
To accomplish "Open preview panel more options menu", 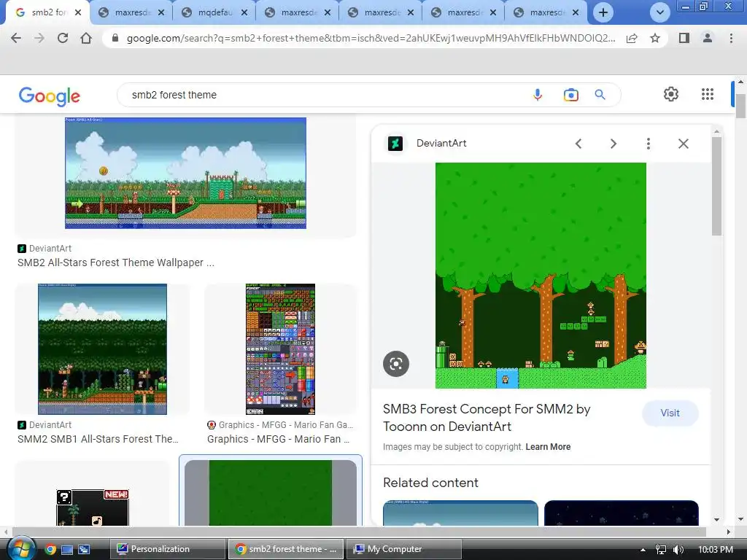I will pyautogui.click(x=649, y=144).
